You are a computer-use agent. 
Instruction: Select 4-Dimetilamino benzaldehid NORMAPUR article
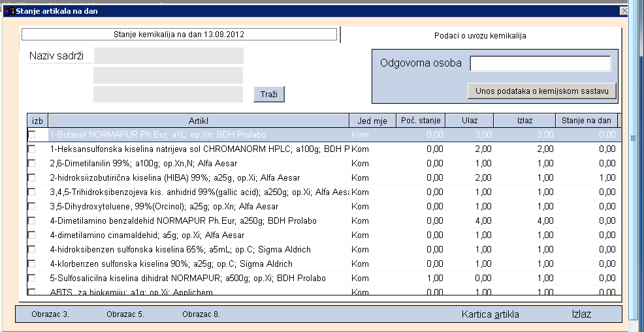point(183,220)
